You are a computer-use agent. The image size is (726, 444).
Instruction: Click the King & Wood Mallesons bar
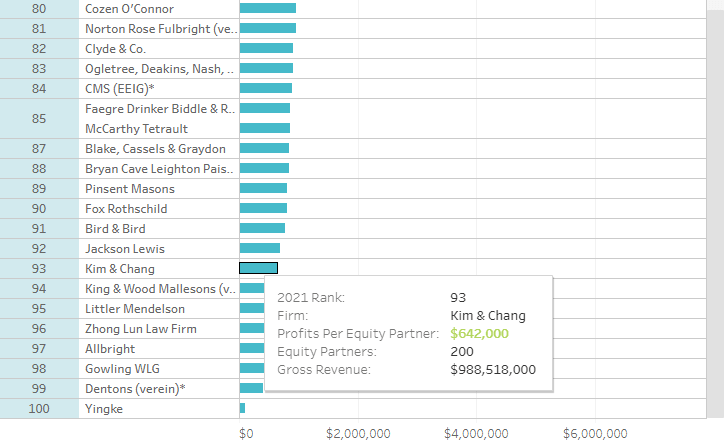pyautogui.click(x=252, y=288)
